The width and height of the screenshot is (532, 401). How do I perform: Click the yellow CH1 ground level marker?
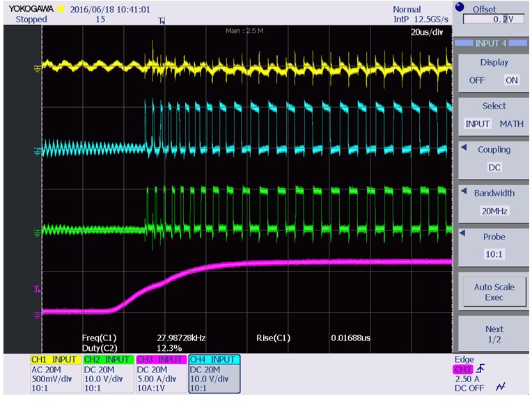tap(37, 68)
